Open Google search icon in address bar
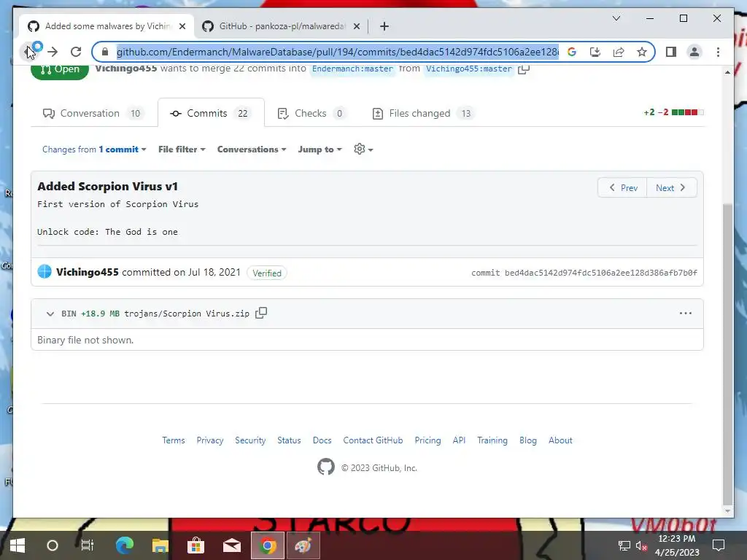The image size is (747, 560). coord(572,52)
